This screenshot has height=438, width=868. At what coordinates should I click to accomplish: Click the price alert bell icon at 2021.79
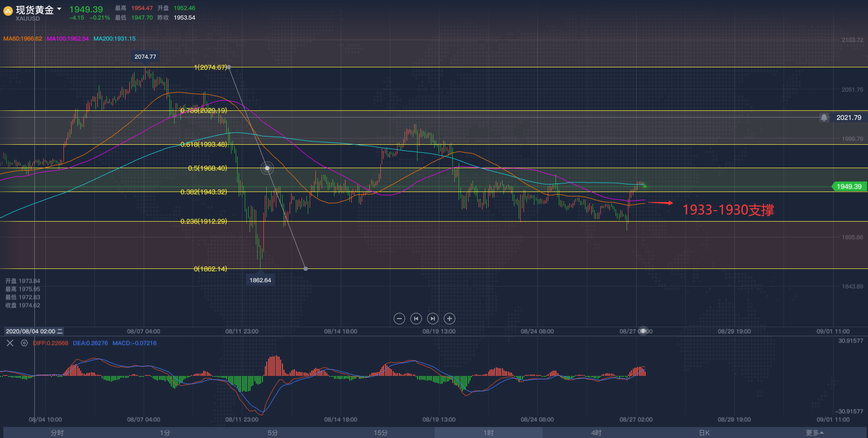(824, 118)
